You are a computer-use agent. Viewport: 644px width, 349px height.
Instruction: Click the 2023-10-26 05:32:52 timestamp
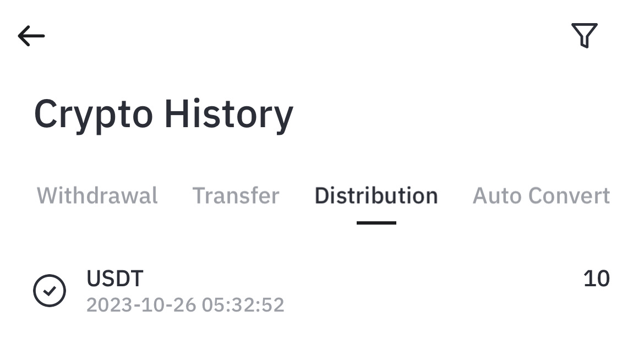pos(185,305)
